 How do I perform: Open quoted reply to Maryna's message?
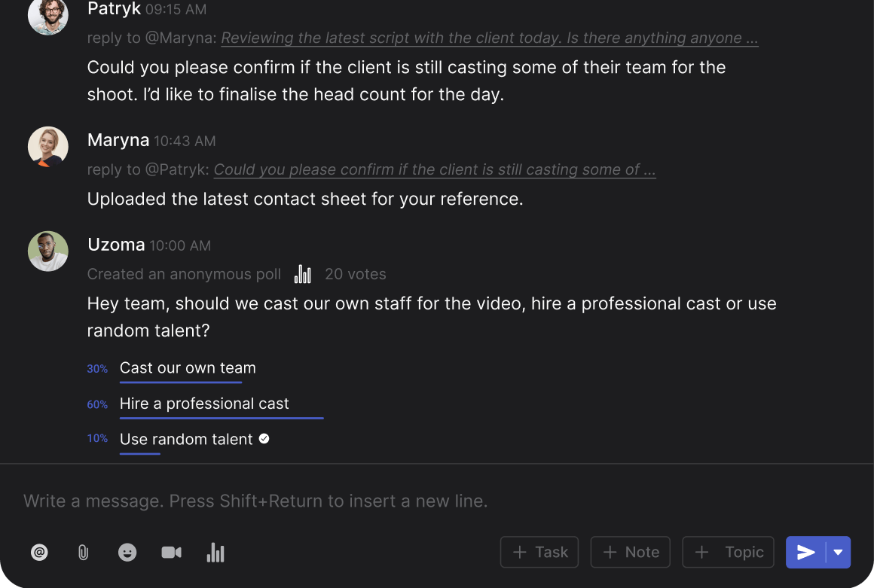(x=489, y=38)
